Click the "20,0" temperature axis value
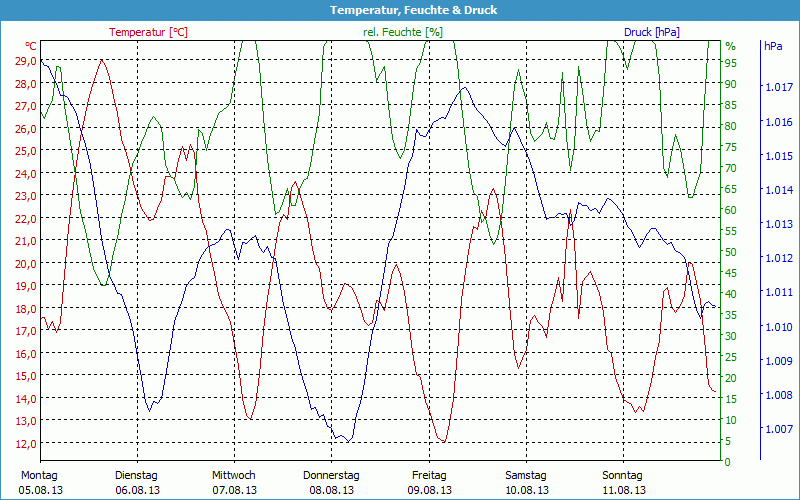This screenshot has width=800, height=500. coord(26,263)
